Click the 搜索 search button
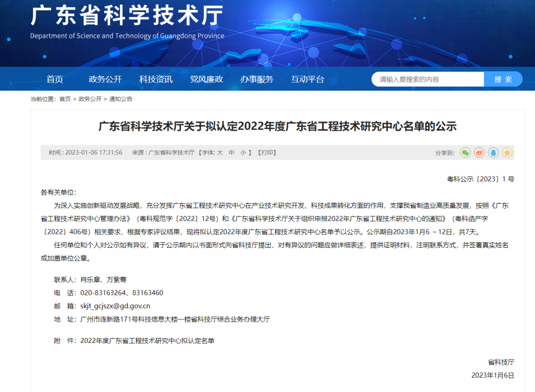 pyautogui.click(x=503, y=79)
